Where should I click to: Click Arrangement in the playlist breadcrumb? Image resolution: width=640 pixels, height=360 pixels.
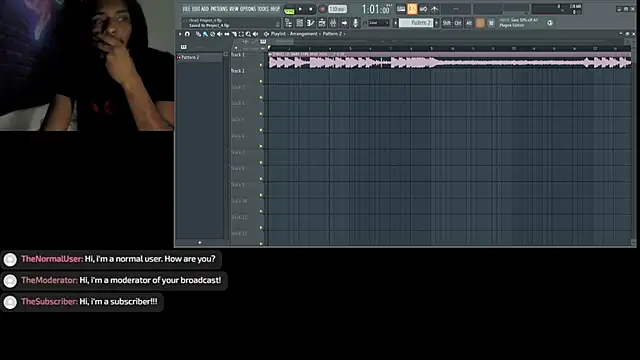click(x=304, y=34)
